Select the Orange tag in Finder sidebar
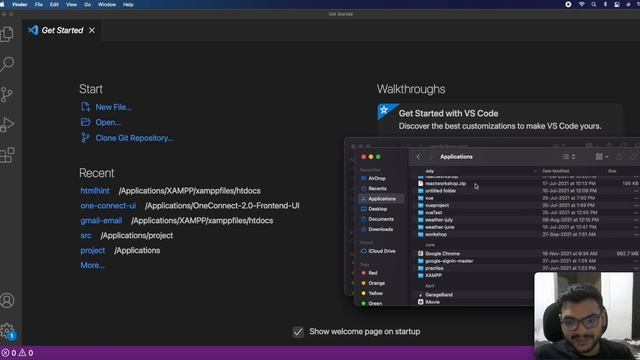The width and height of the screenshot is (640, 360). 376,283
